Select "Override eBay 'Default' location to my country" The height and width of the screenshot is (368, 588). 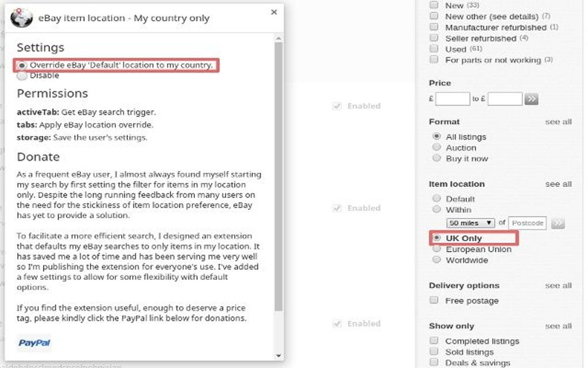click(x=22, y=64)
